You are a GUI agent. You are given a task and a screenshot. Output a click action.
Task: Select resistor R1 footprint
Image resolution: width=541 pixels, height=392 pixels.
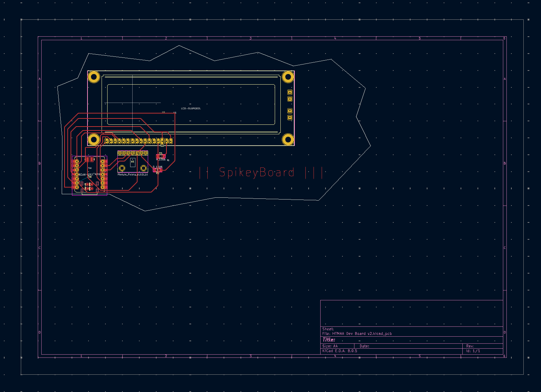(161, 157)
